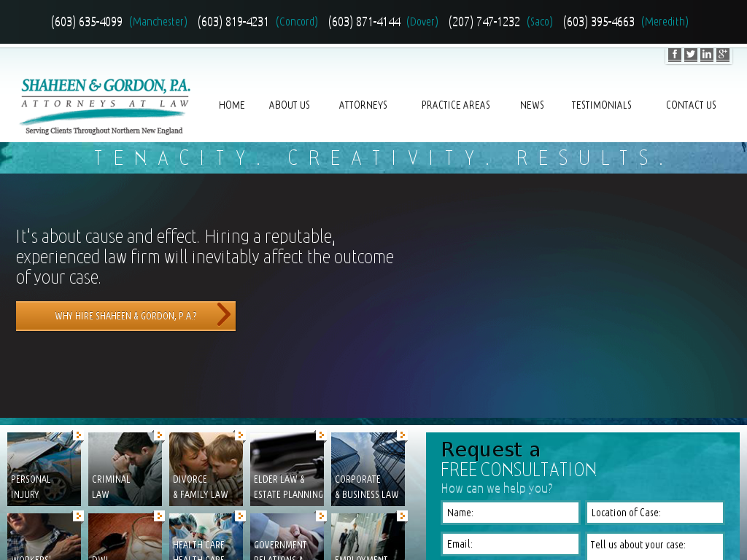Open the Twitter social icon
This screenshot has height=560, width=747.
(690, 55)
